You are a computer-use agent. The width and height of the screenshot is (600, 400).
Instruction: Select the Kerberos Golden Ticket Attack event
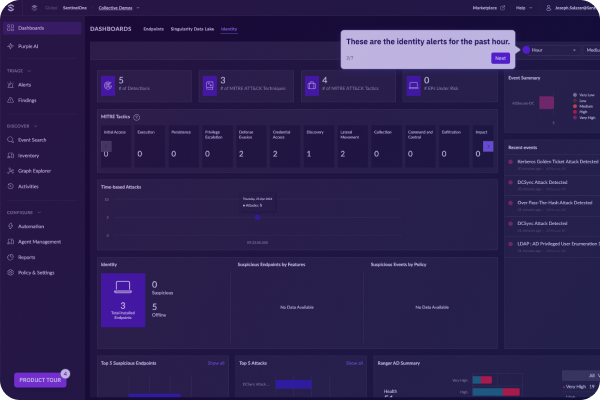pyautogui.click(x=555, y=160)
